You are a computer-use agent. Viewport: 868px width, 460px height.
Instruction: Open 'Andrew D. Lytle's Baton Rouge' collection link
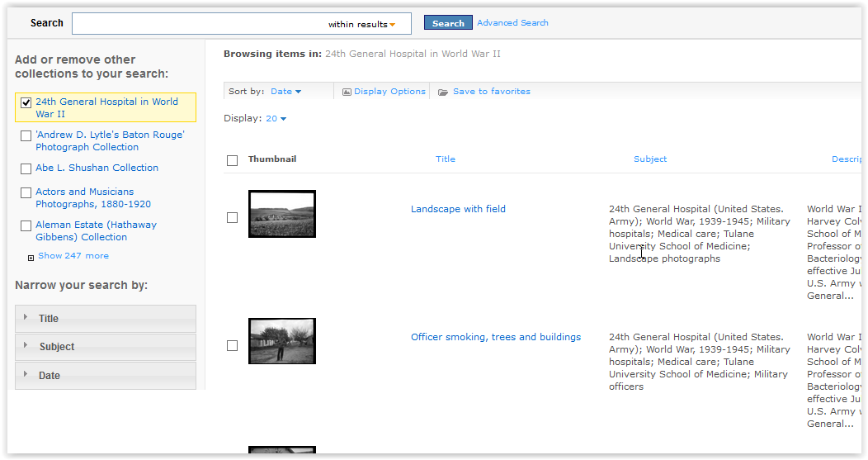point(110,140)
